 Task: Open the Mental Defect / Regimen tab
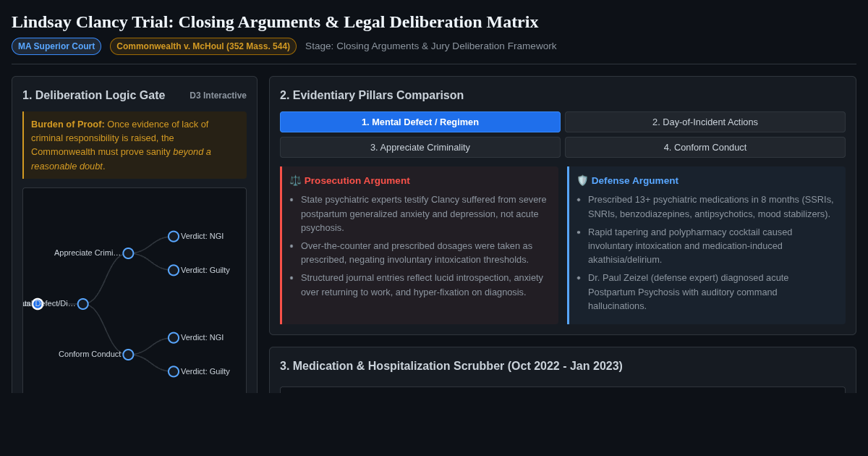point(420,122)
